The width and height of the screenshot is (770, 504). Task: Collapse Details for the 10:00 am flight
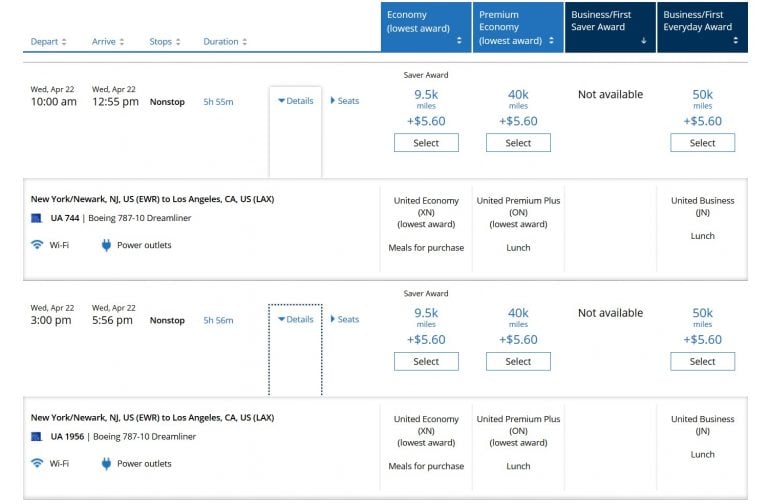(x=295, y=101)
